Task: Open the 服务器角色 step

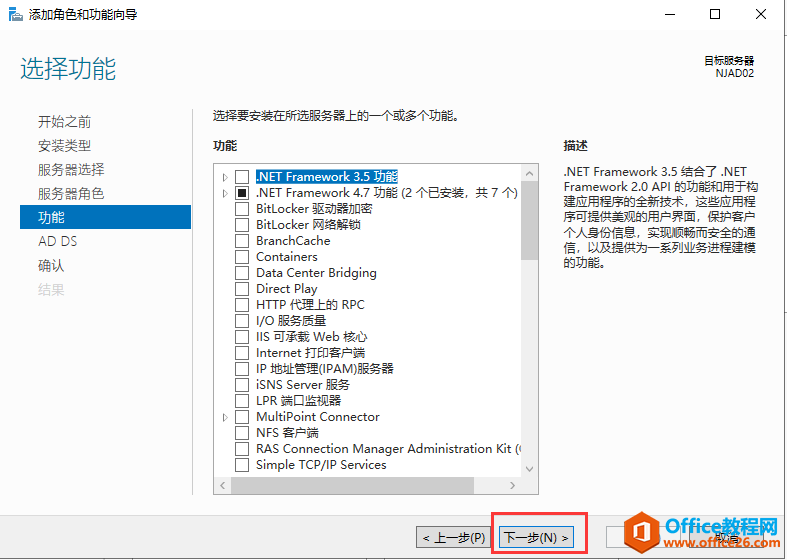Action: pos(71,194)
